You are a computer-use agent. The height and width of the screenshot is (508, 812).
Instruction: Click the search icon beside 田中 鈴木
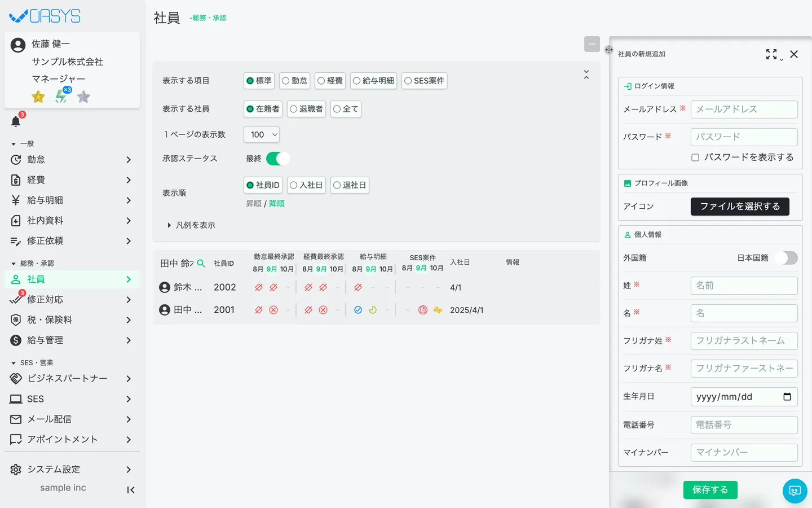pyautogui.click(x=201, y=263)
